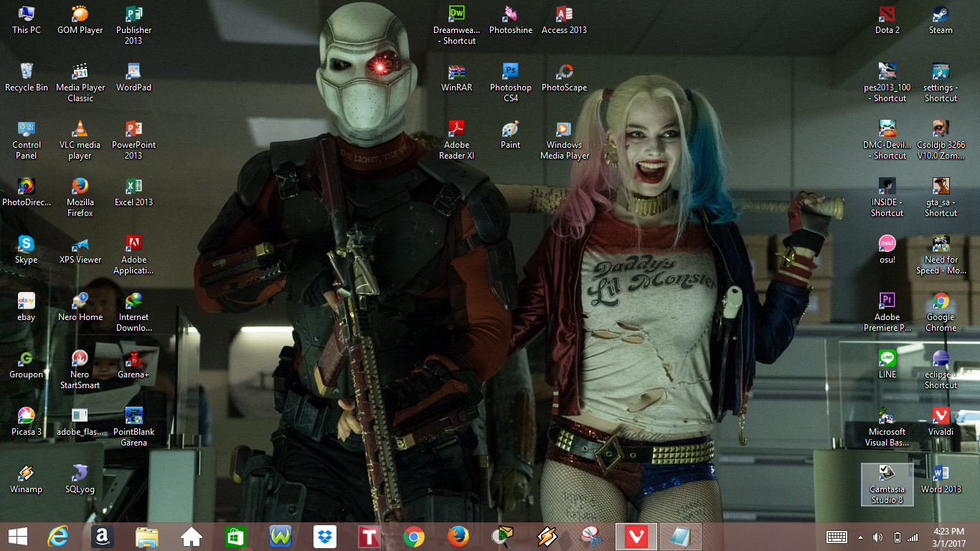Launch Publisher 2013 from desktop
Screen dimensions: 980x551
134,25
